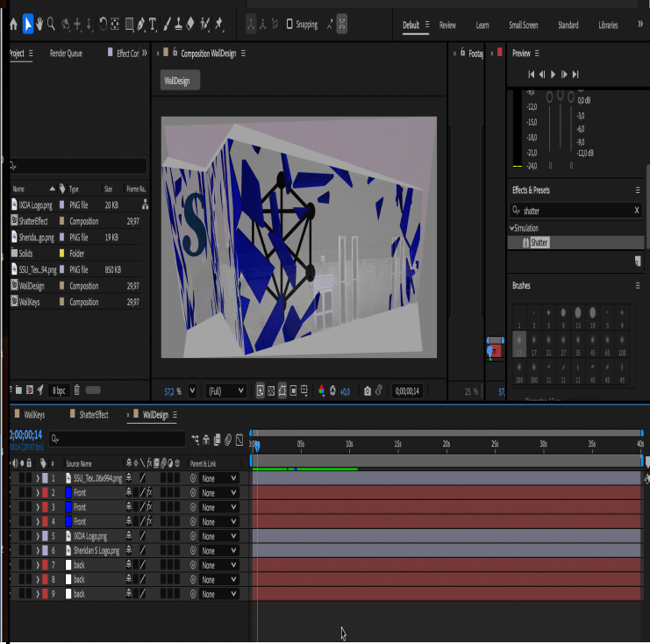
Task: Switch to the Standard workspace
Action: click(568, 25)
